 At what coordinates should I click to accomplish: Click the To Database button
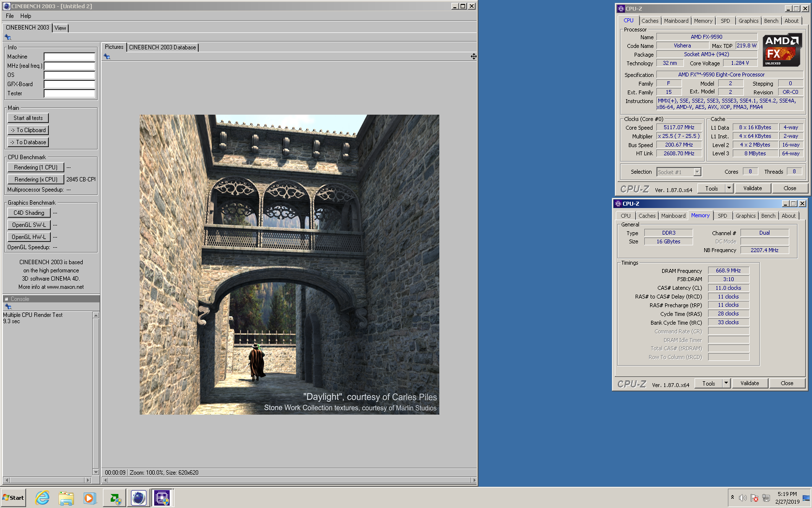[28, 142]
